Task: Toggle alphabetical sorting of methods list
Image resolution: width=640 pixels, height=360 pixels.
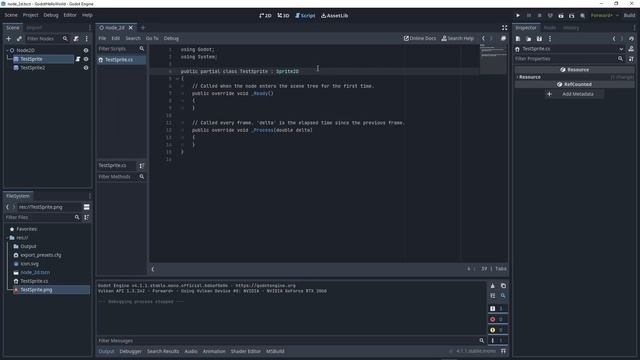Action: (x=142, y=166)
